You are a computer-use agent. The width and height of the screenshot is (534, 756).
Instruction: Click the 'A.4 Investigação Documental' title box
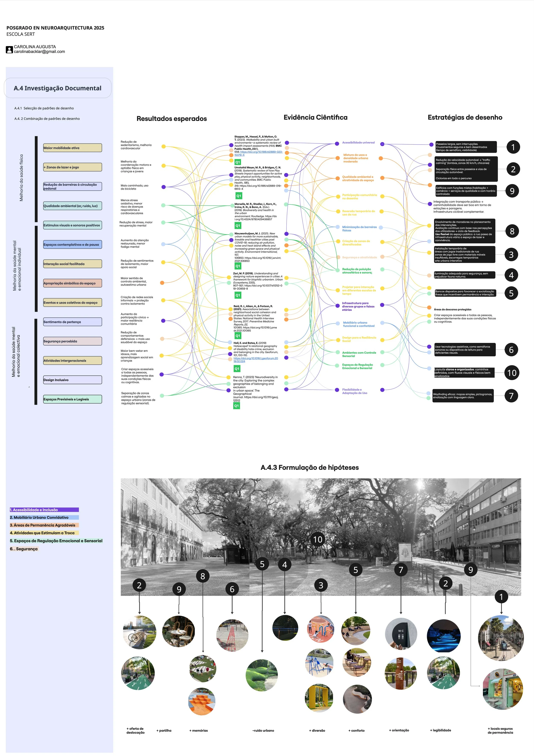[x=58, y=88]
